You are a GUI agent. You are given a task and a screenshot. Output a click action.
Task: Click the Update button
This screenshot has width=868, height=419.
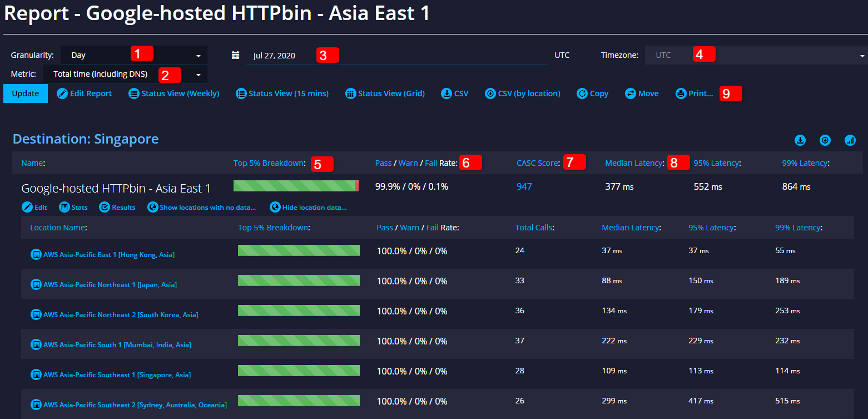26,93
